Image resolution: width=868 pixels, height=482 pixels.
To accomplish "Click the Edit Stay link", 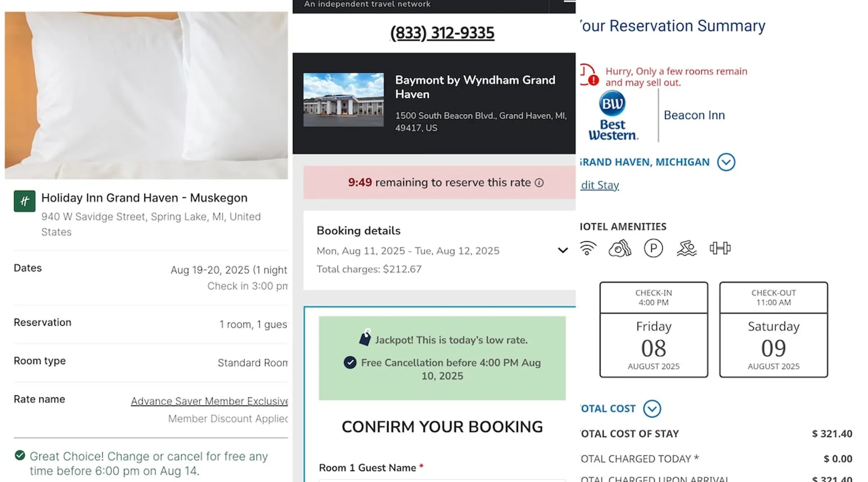I will pos(600,185).
